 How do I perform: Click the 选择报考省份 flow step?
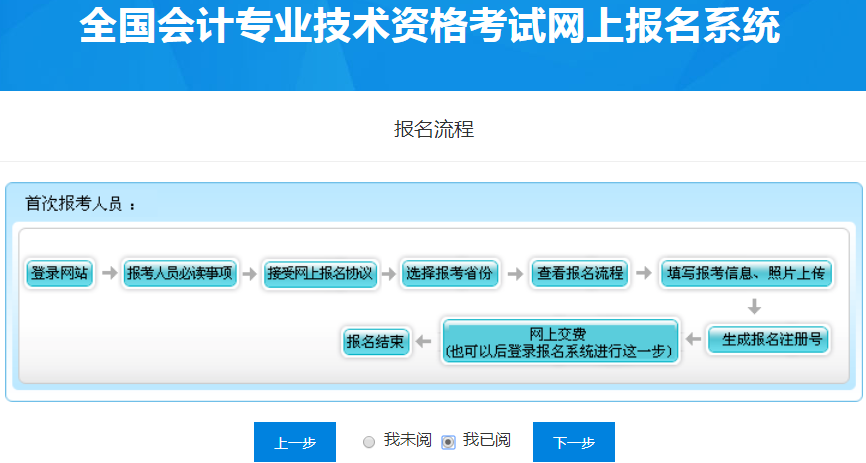448,273
